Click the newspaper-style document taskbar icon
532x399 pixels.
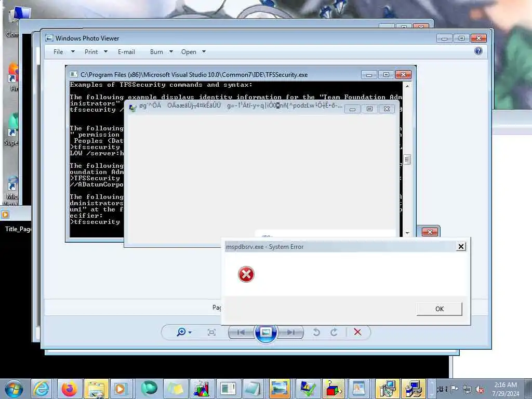pos(228,389)
